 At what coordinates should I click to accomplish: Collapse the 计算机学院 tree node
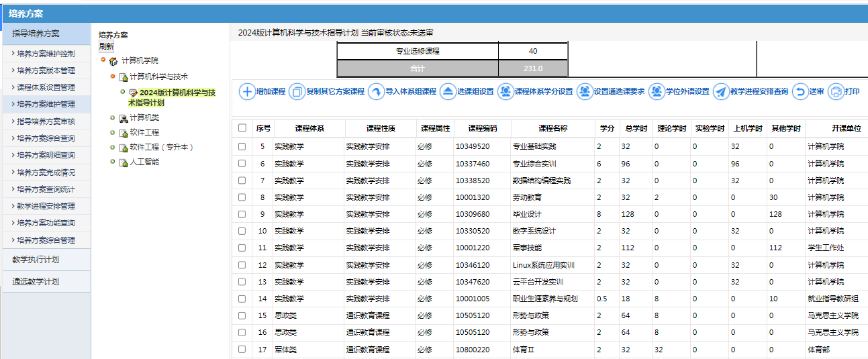pyautogui.click(x=103, y=60)
